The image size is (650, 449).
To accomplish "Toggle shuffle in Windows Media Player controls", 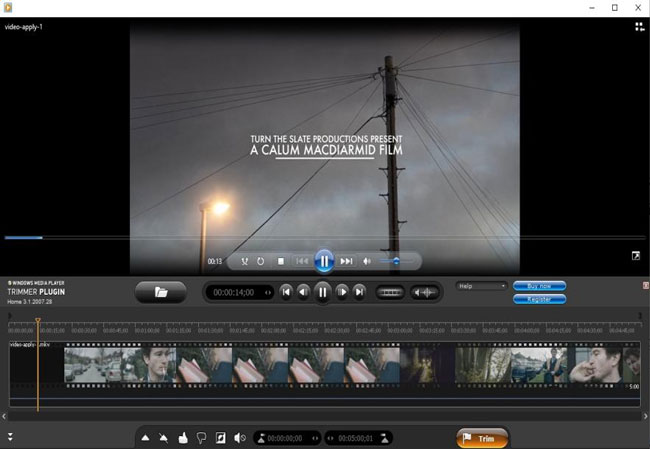I will click(x=245, y=261).
